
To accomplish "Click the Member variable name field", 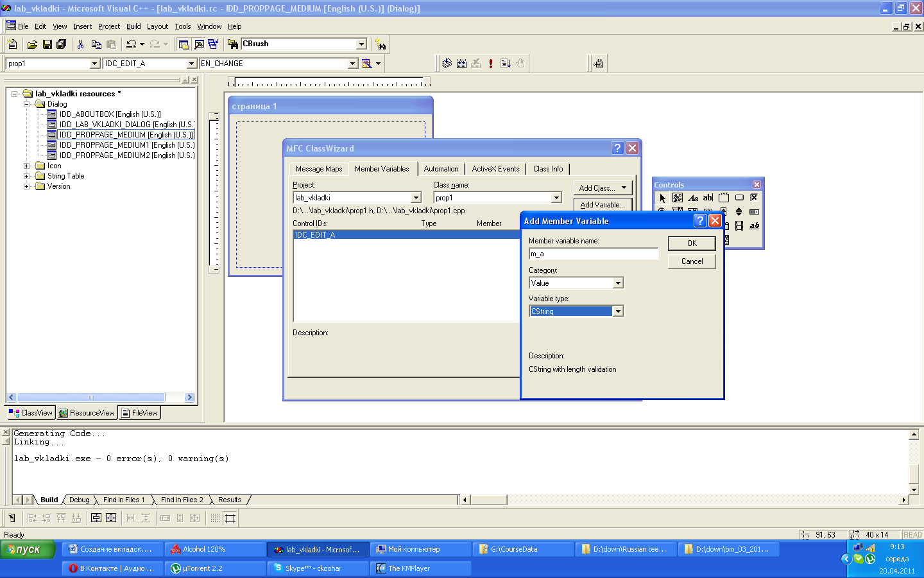I will [x=594, y=254].
